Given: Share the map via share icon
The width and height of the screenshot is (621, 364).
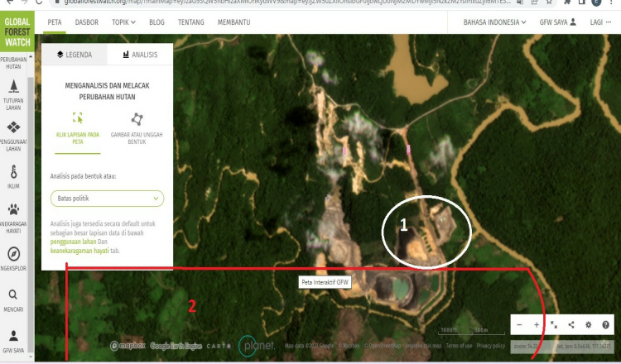Looking at the screenshot, I should (x=571, y=325).
